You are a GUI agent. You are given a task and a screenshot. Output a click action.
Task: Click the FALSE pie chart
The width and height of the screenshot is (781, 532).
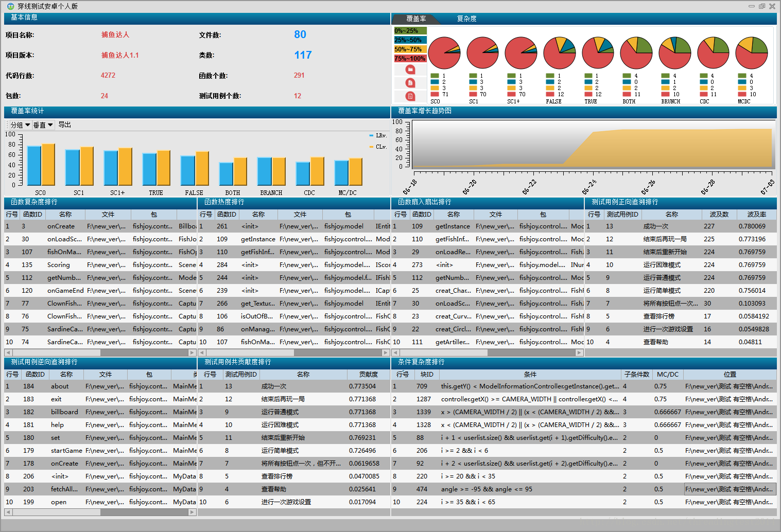560,53
